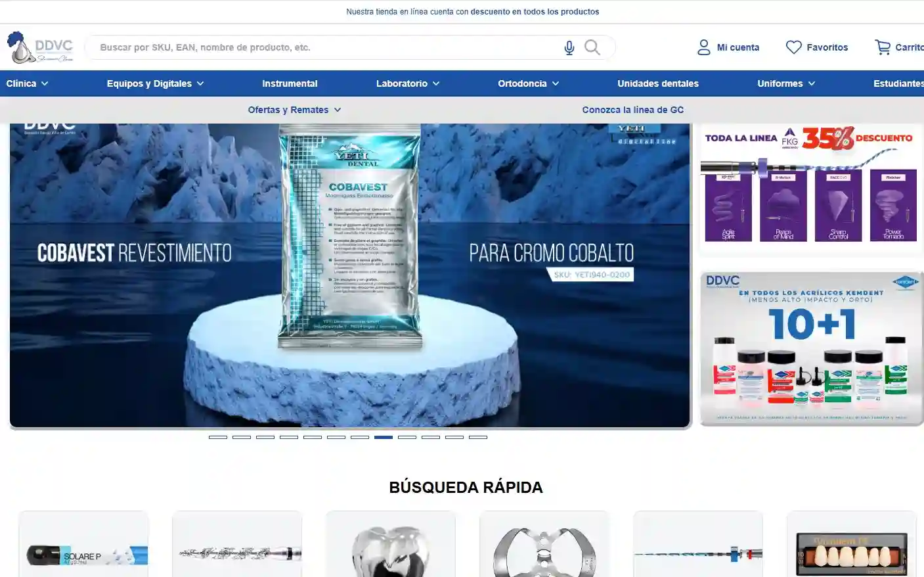Jump to the last carousel slide indicator
Viewport: 924px width, 577px height.
(478, 437)
